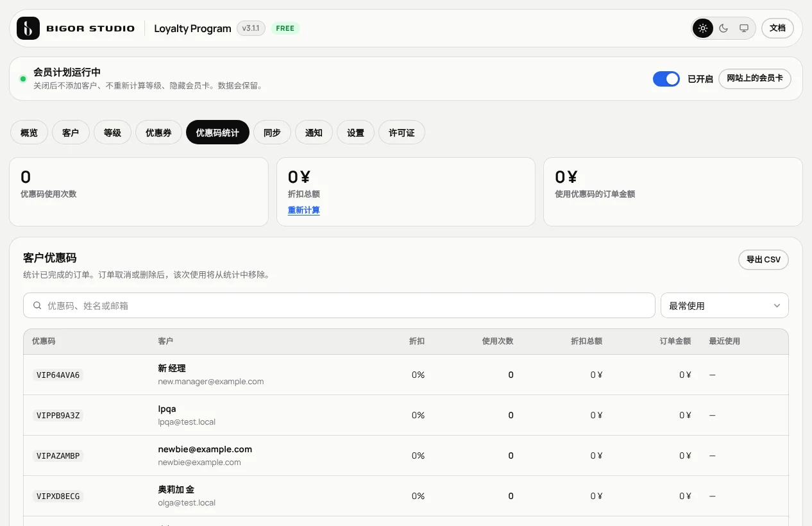This screenshot has width=812, height=526.
Task: Select the 优惠码统计 tab
Action: 217,133
